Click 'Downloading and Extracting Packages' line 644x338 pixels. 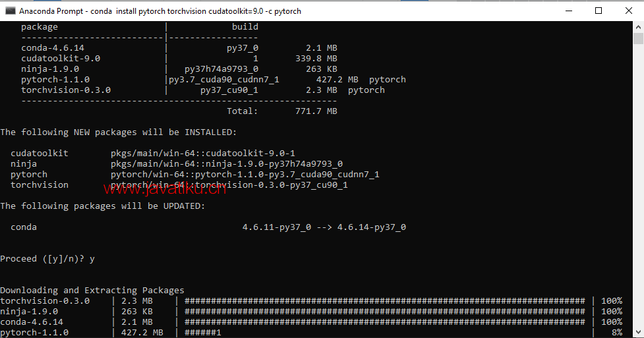92,291
